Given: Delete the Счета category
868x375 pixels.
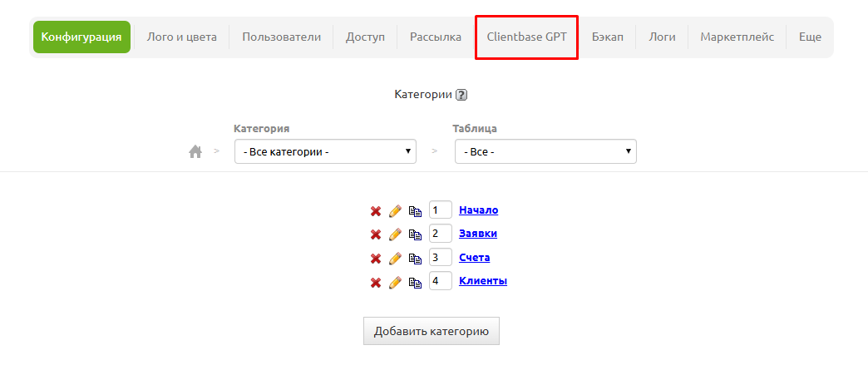Looking at the screenshot, I should pos(376,258).
